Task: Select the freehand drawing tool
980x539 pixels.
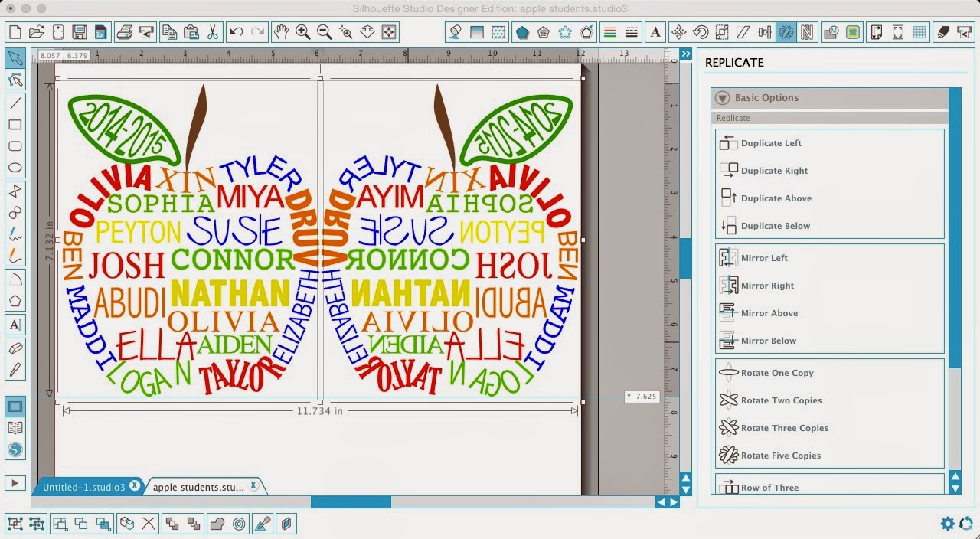Action: (x=15, y=234)
